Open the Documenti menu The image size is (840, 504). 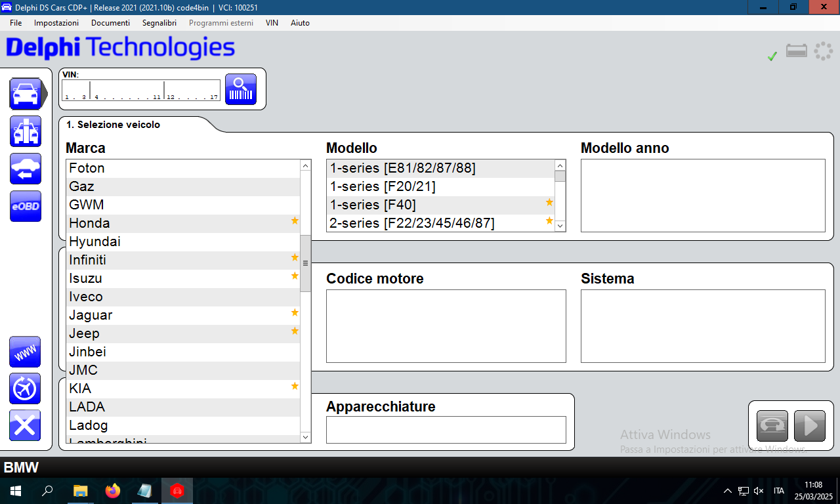coord(110,23)
